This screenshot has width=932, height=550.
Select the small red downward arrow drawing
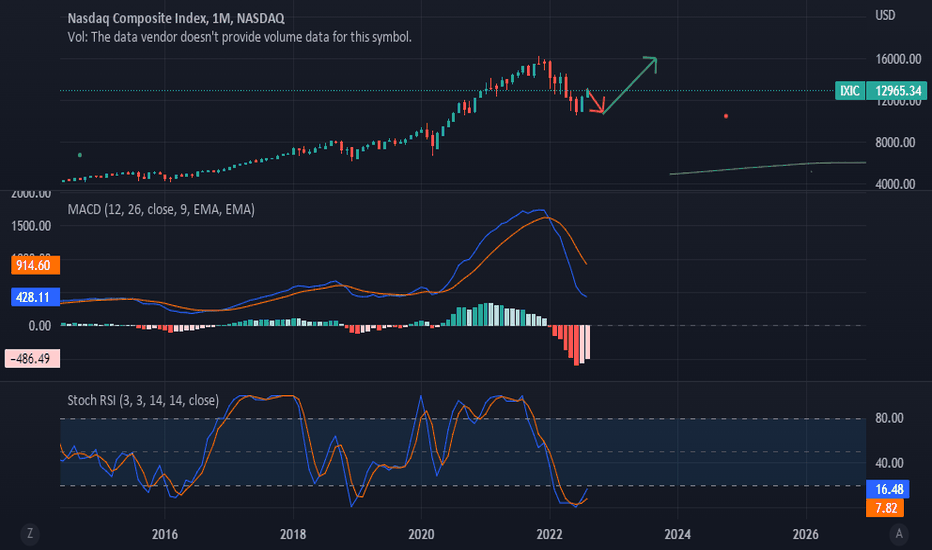click(596, 101)
